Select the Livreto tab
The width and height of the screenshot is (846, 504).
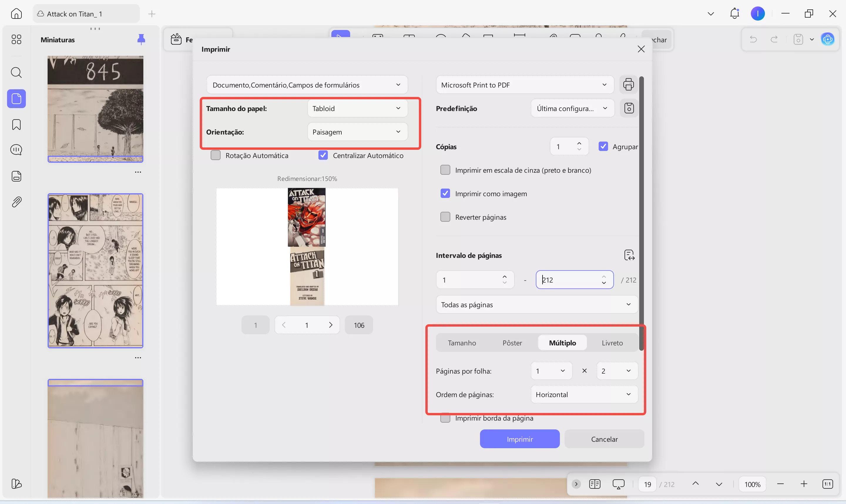[x=612, y=343]
